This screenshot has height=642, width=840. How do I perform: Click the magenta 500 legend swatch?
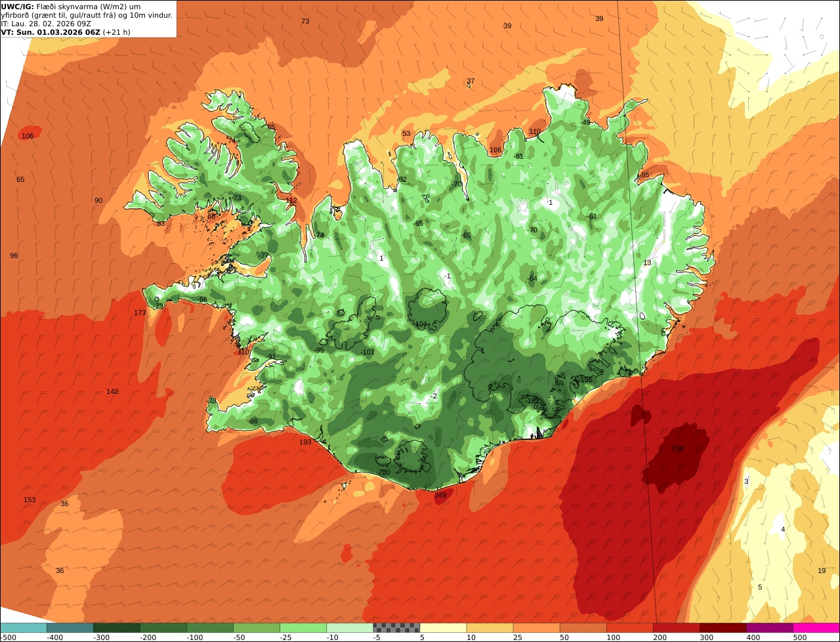pyautogui.click(x=816, y=628)
